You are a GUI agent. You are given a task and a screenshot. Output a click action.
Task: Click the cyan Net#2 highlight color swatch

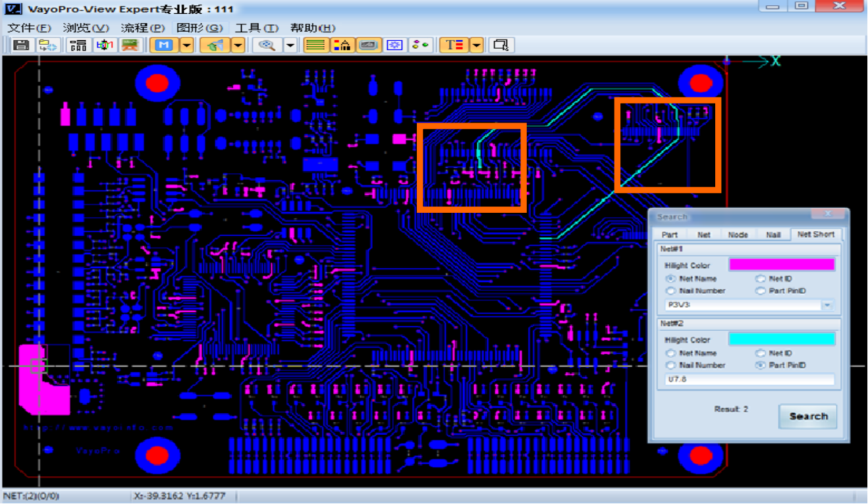782,339
